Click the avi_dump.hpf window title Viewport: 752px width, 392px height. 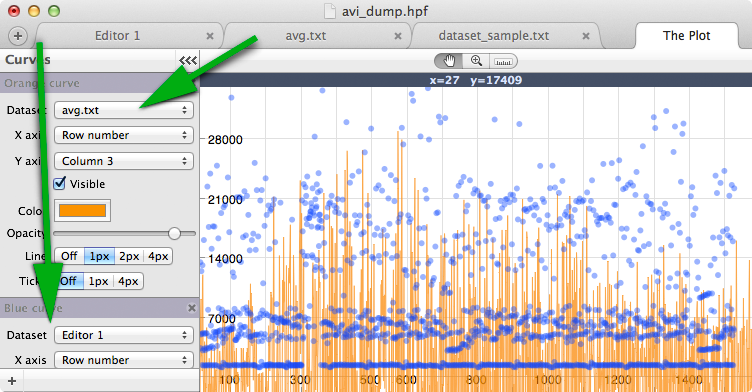click(x=385, y=11)
